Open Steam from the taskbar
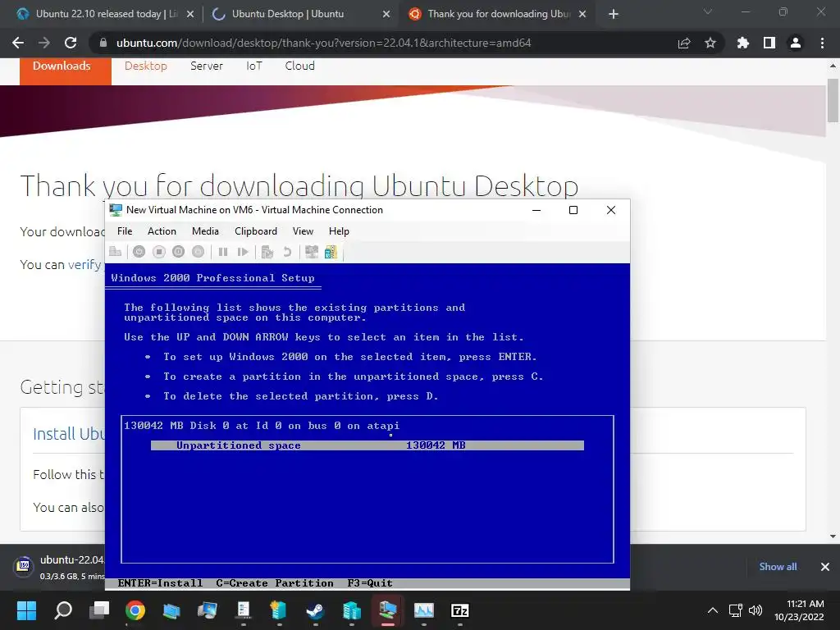Screen dimensions: 840x630 (x=315, y=610)
